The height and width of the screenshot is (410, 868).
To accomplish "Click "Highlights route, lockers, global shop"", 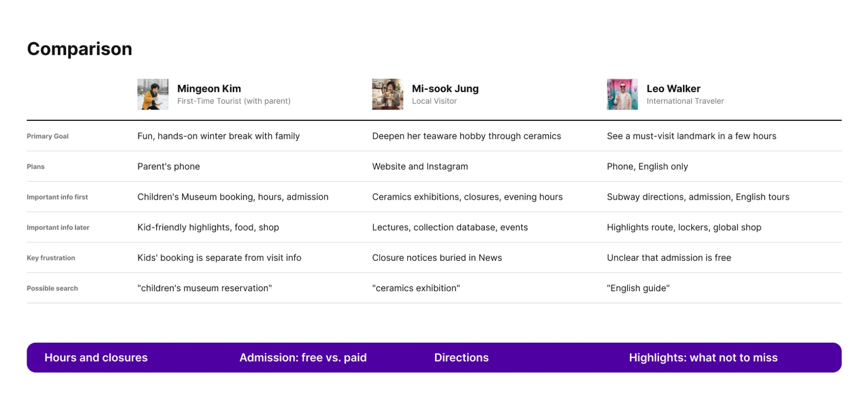I will 684,227.
